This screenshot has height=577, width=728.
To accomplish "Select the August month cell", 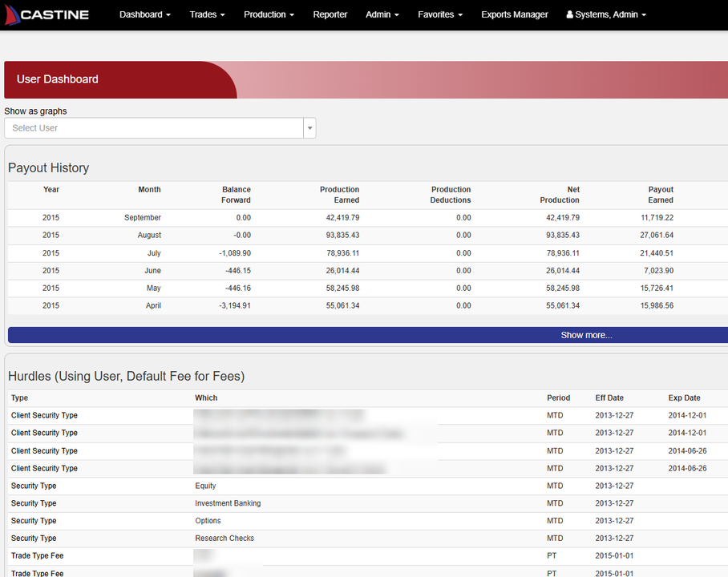I will (149, 236).
